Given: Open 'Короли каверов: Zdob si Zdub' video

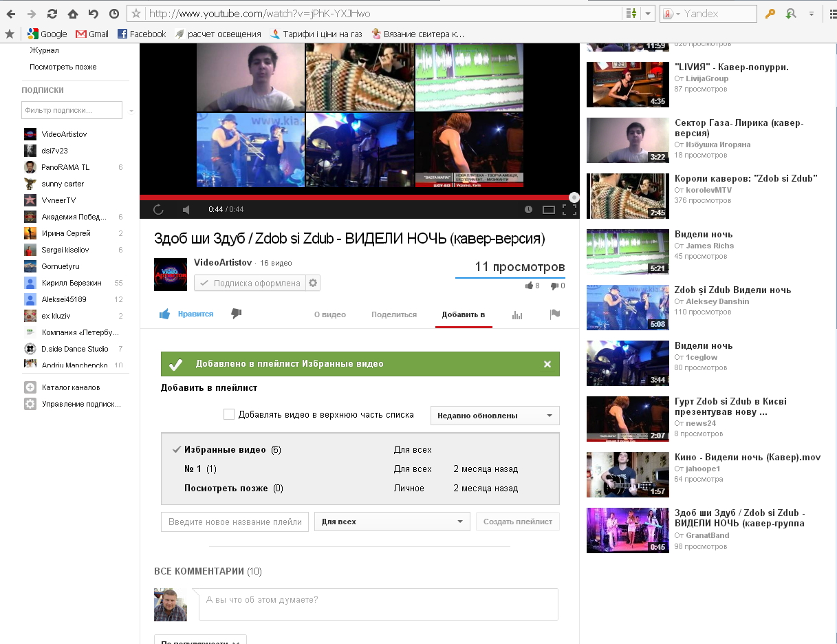Looking at the screenshot, I should coord(746,178).
